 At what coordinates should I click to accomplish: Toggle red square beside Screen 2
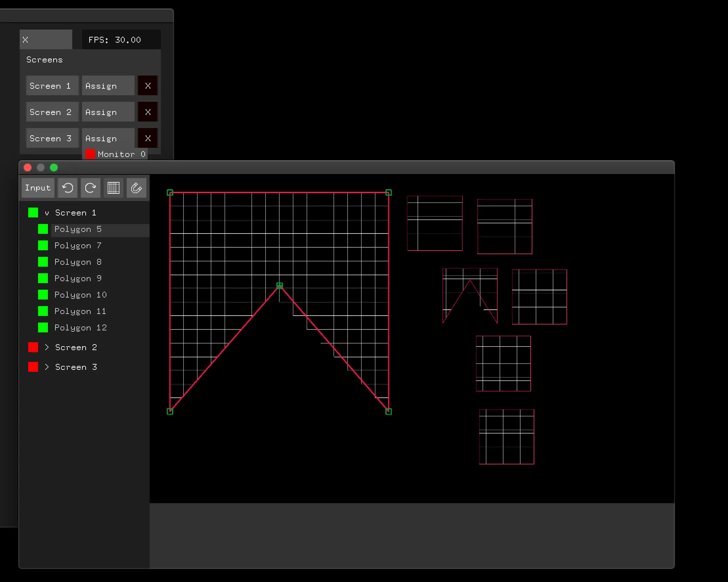click(33, 347)
